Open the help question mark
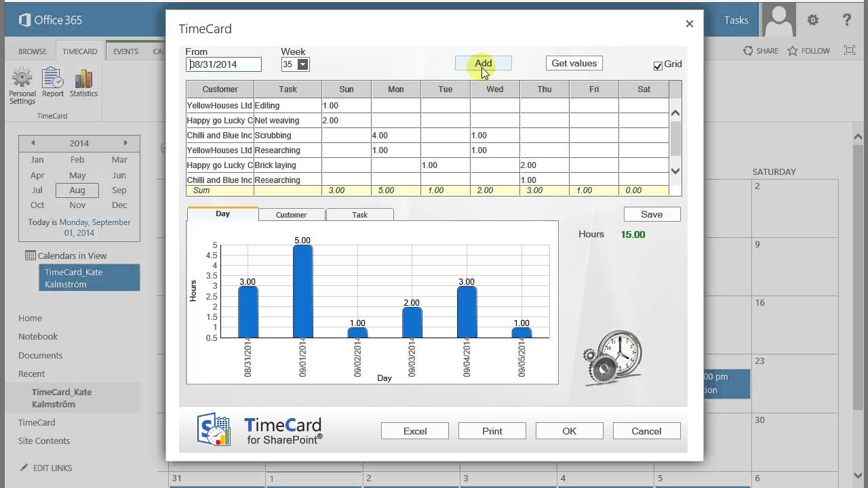Image resolution: width=868 pixels, height=488 pixels. pyautogui.click(x=847, y=20)
